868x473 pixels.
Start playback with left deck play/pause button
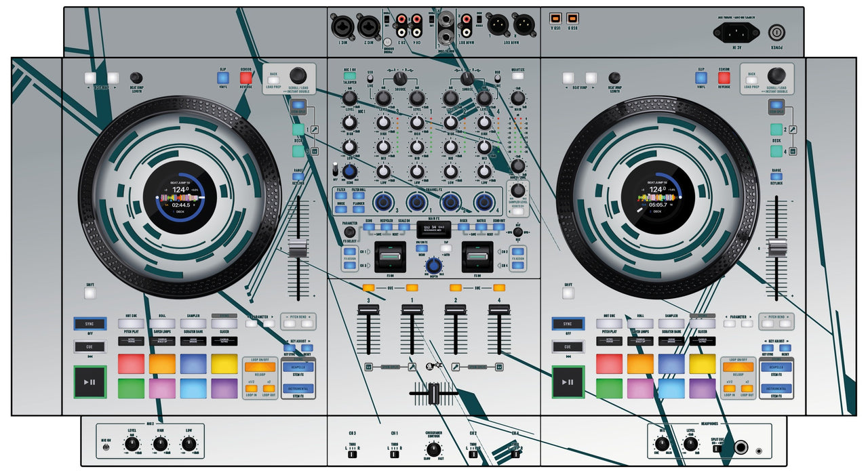click(90, 382)
